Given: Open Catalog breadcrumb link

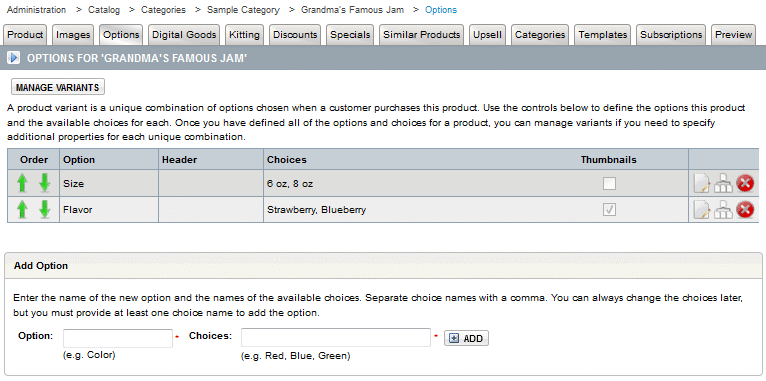Looking at the screenshot, I should [x=104, y=10].
